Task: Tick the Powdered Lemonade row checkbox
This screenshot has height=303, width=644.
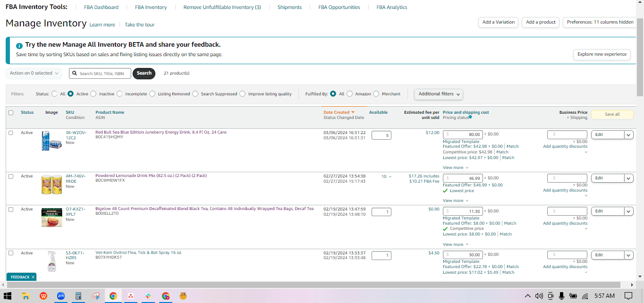Action: click(11, 176)
